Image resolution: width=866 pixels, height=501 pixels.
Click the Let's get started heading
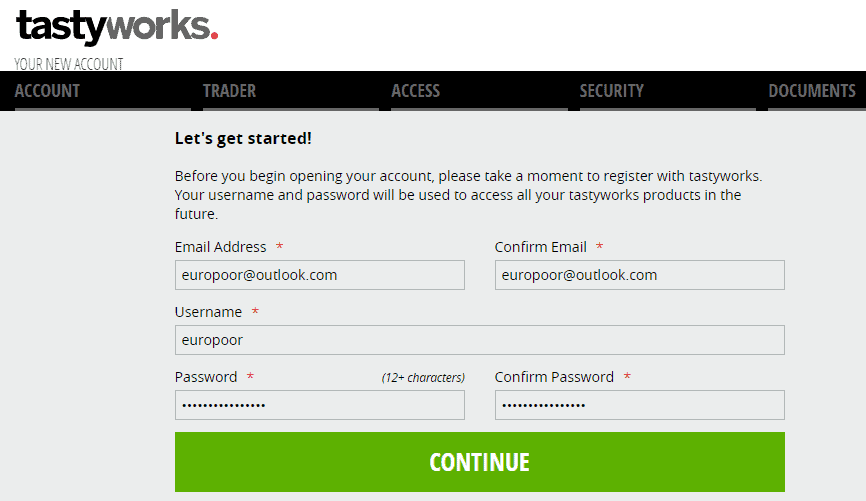click(243, 138)
